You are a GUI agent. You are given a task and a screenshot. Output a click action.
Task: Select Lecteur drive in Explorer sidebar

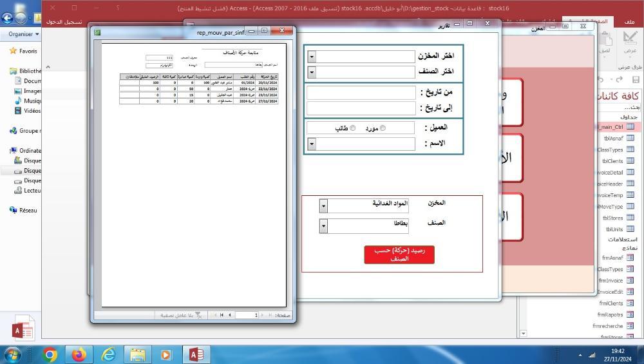[28, 191]
